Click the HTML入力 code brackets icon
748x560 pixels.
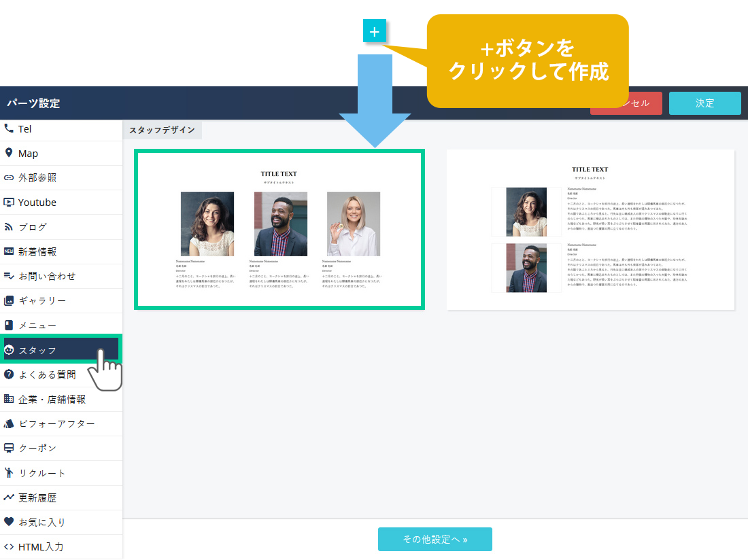(x=9, y=546)
